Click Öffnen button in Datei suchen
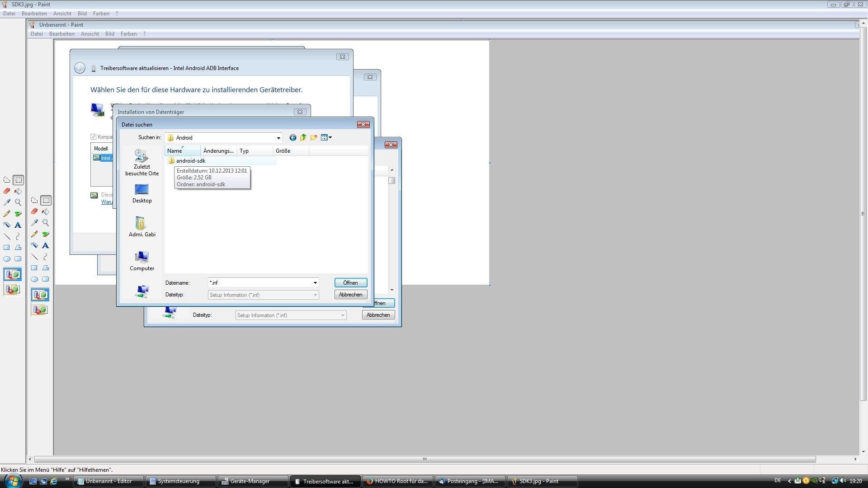 click(350, 283)
